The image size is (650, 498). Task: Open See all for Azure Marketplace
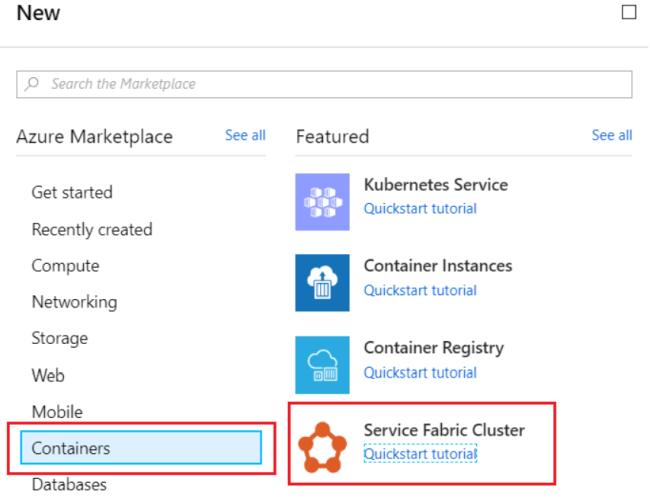tap(245, 135)
